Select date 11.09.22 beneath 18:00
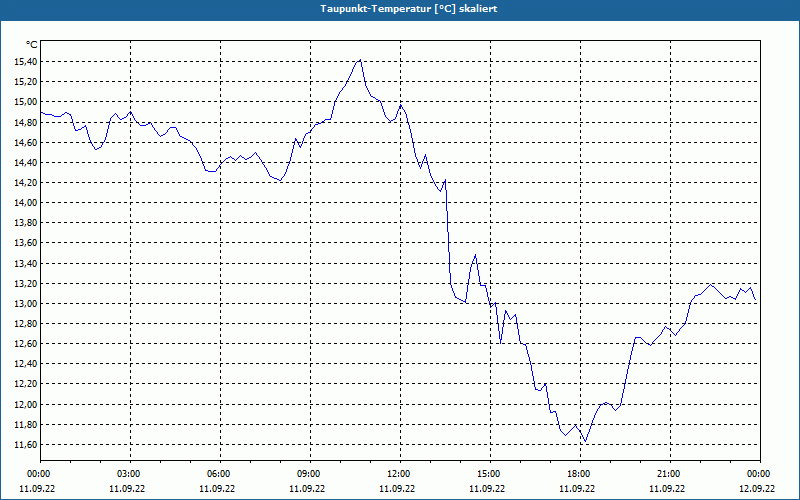The width and height of the screenshot is (800, 500). (577, 489)
